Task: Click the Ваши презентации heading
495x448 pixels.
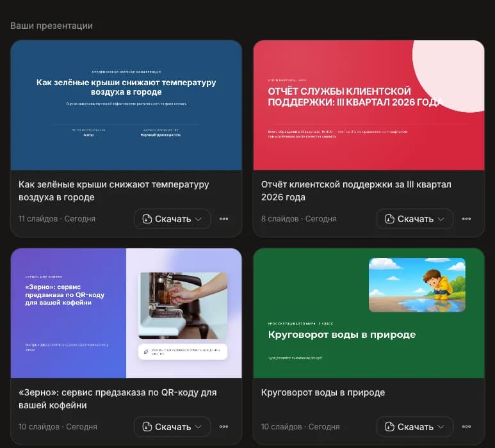Action: tap(51, 26)
